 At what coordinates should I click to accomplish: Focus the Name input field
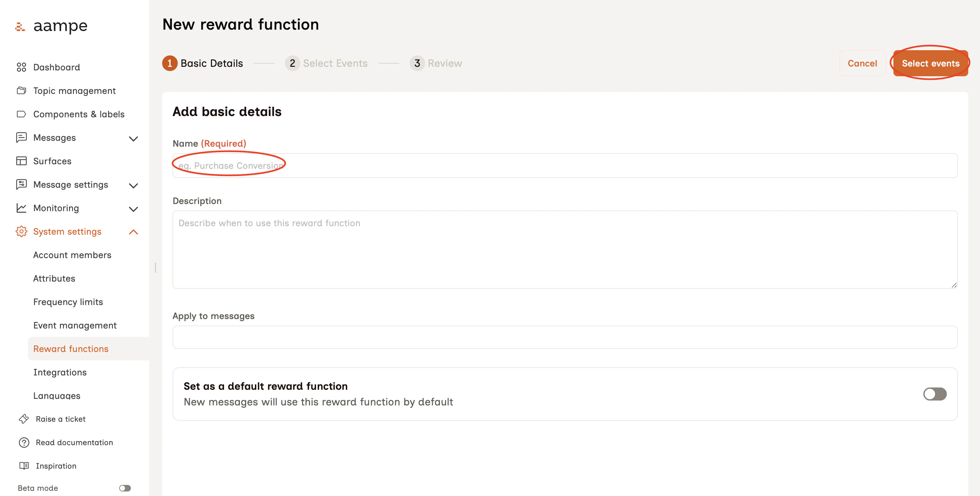coord(565,166)
